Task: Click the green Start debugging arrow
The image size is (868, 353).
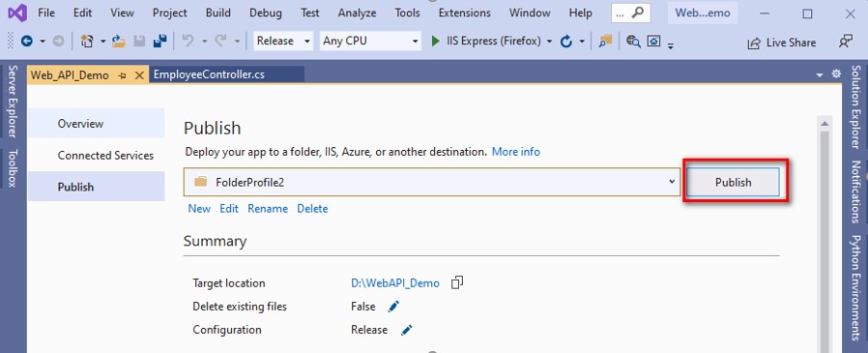Action: coord(436,41)
